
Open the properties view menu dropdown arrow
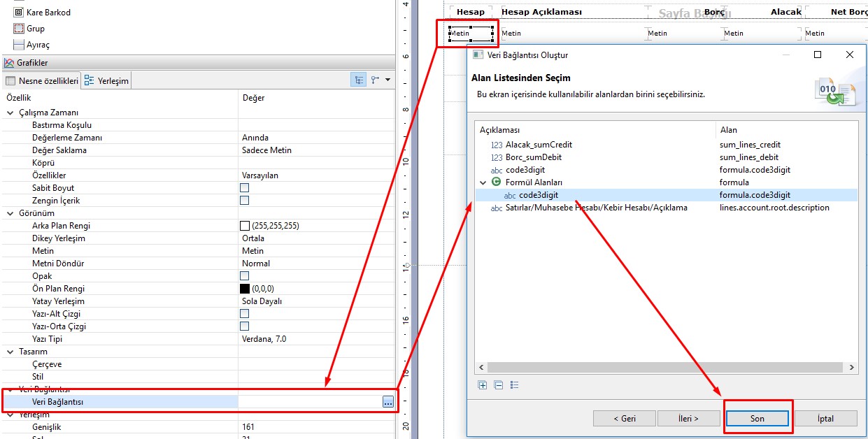click(x=388, y=80)
